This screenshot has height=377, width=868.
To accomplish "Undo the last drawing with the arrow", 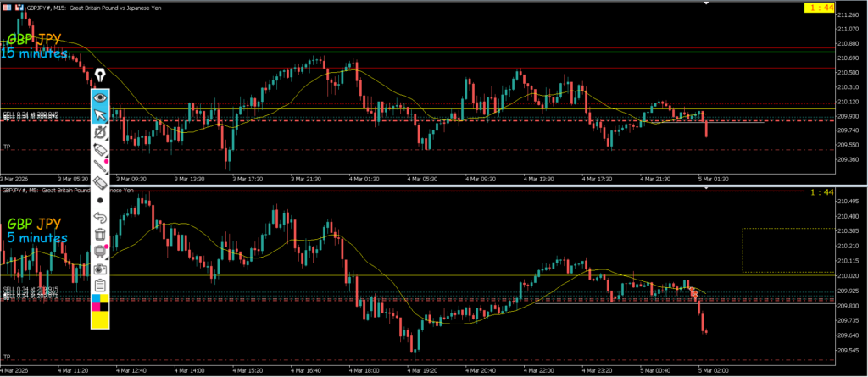I will 100,217.
